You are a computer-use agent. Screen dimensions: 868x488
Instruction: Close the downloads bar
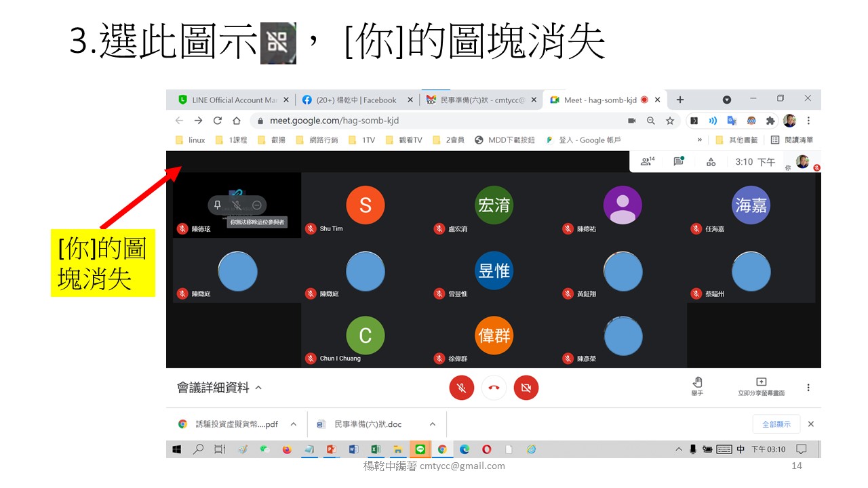[810, 424]
